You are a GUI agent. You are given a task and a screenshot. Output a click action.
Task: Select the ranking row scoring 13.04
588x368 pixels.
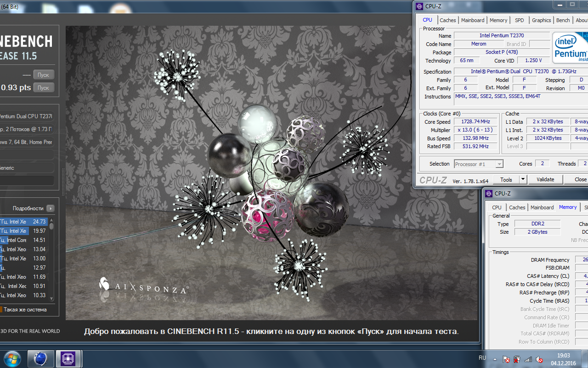[x=23, y=249]
